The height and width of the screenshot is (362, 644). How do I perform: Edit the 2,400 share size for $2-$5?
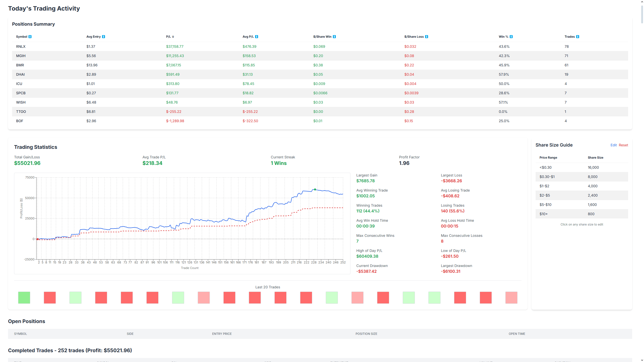pos(592,195)
